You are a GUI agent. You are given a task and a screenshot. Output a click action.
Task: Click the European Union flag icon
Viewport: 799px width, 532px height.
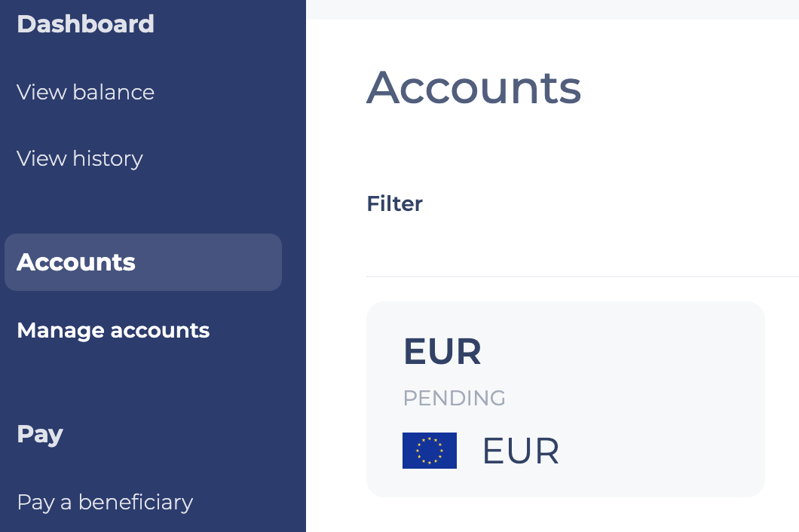pos(430,451)
